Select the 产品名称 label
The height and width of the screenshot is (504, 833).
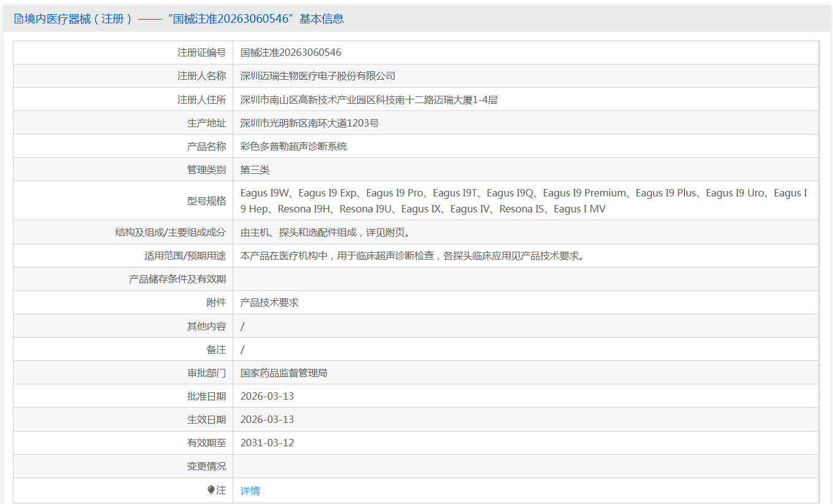(x=206, y=146)
